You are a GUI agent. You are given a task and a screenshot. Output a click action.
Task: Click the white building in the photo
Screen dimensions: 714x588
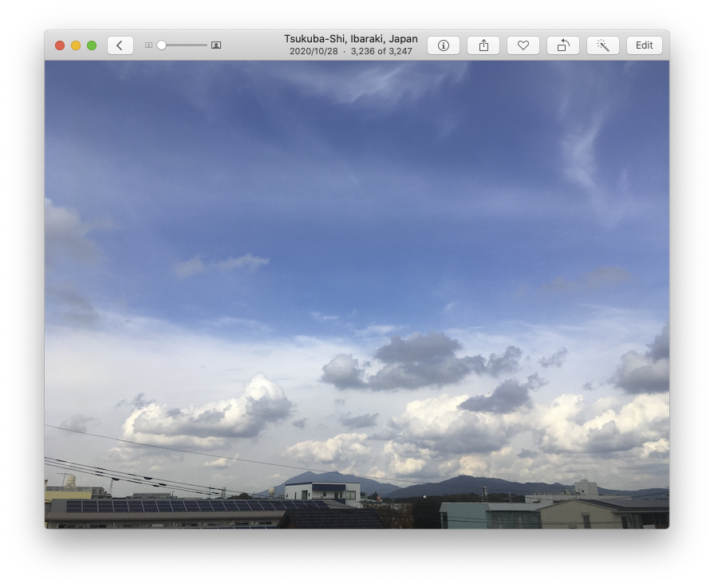click(x=322, y=491)
